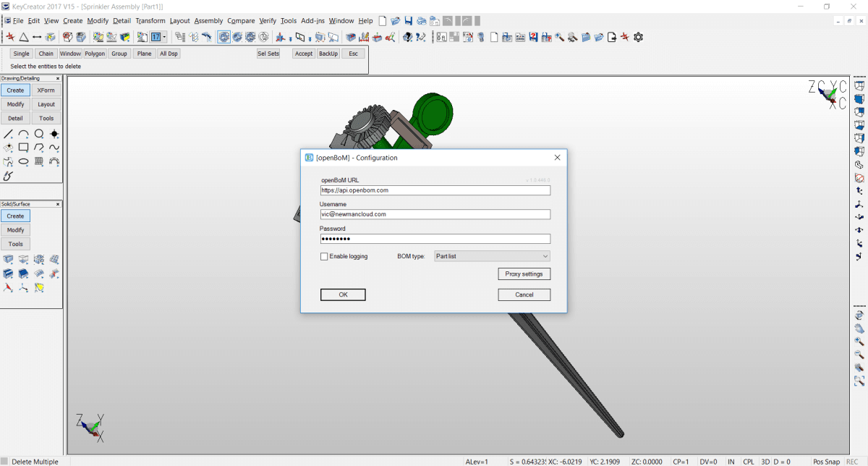868x466 pixels.
Task: Click the Save disk icon
Action: 409,21
